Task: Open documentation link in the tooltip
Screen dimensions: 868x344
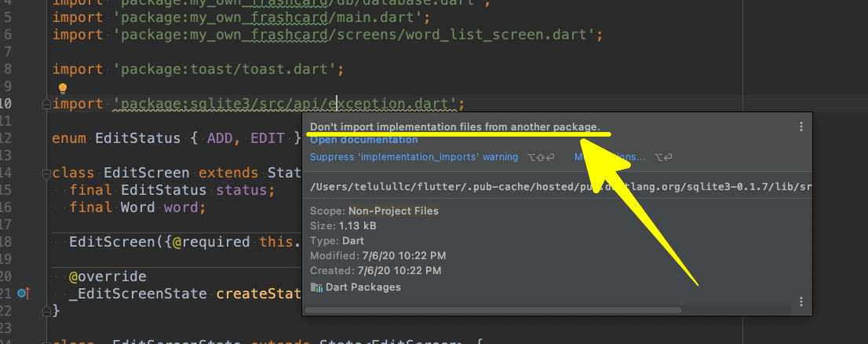Action: 363,140
